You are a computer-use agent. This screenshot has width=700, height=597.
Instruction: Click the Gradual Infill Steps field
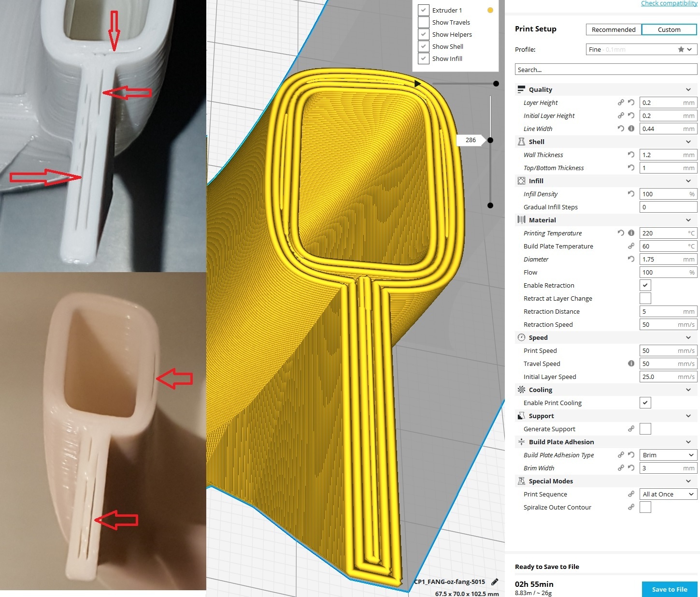point(668,207)
